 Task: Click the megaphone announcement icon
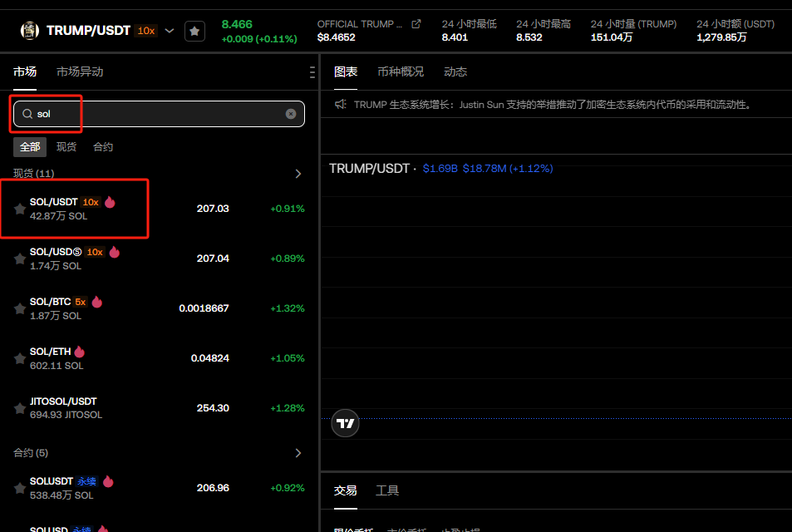341,105
